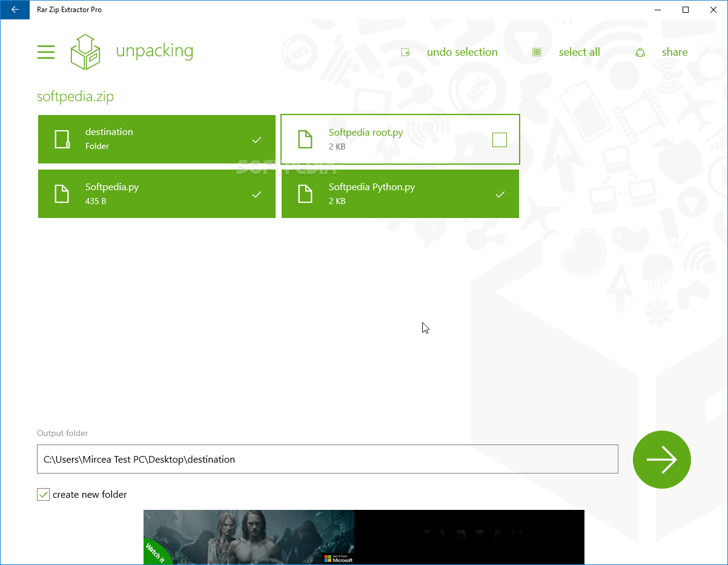Click the unpacking box logo icon
728x565 pixels.
tap(85, 52)
